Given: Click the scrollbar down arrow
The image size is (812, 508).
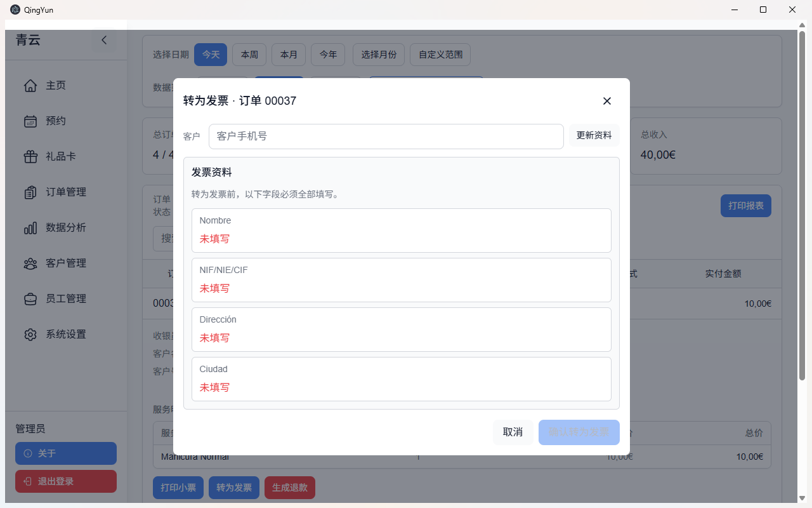Looking at the screenshot, I should (x=802, y=498).
